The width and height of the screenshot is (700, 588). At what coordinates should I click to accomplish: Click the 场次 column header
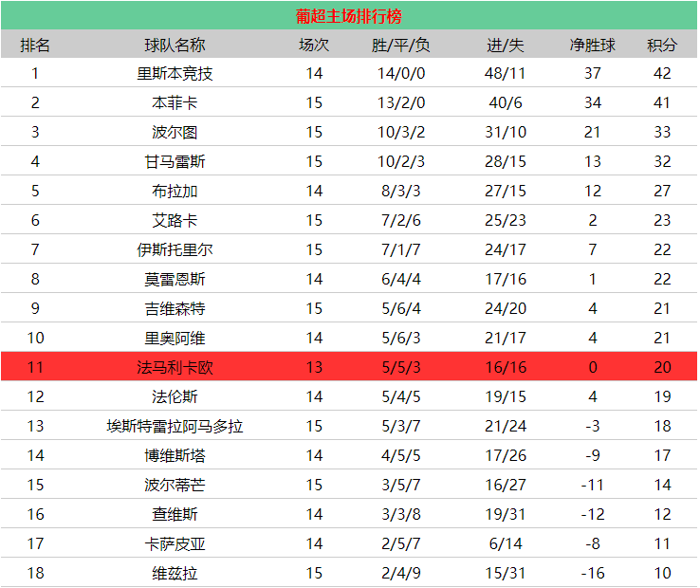coord(314,45)
